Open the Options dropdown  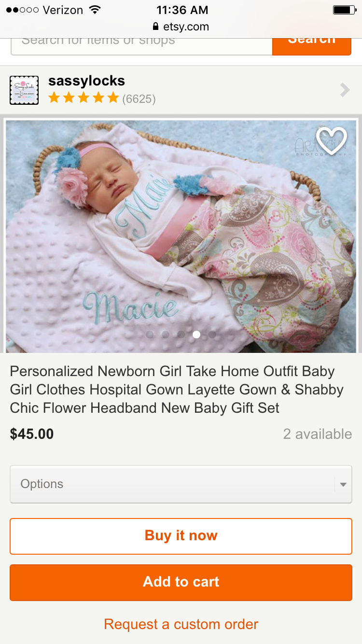click(181, 484)
